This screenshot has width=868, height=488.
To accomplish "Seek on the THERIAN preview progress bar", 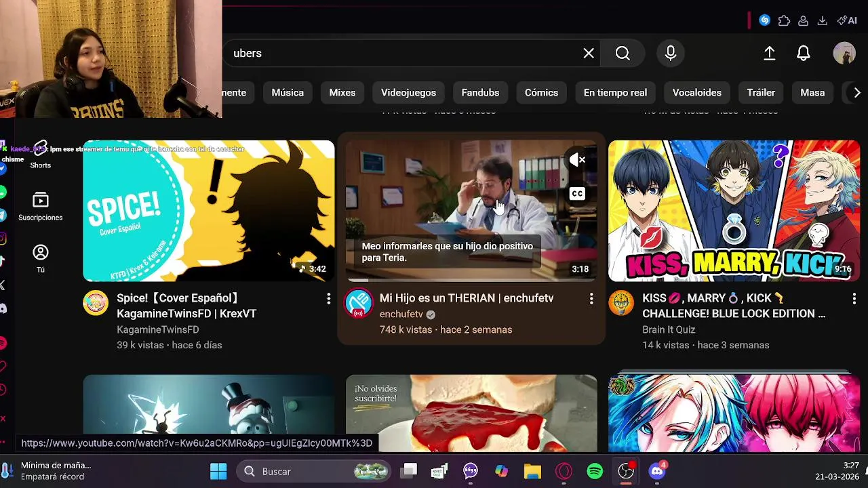I will (x=471, y=280).
